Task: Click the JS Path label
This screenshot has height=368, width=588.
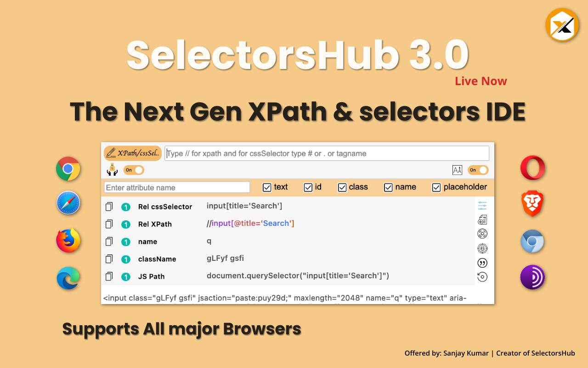Action: pos(151,277)
